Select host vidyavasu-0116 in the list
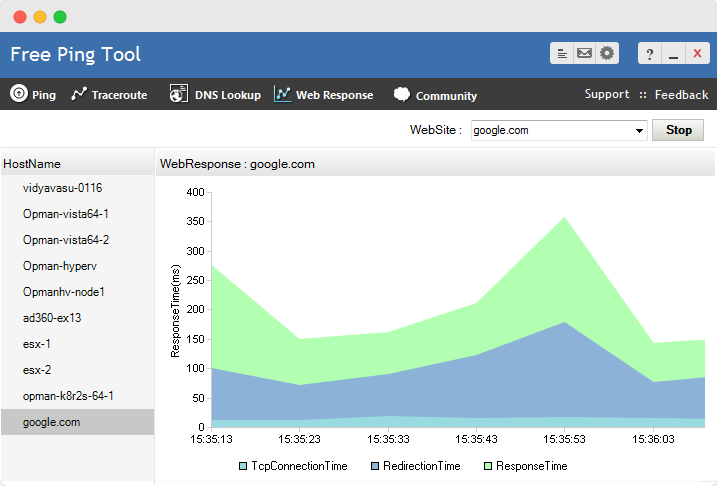 pos(62,188)
